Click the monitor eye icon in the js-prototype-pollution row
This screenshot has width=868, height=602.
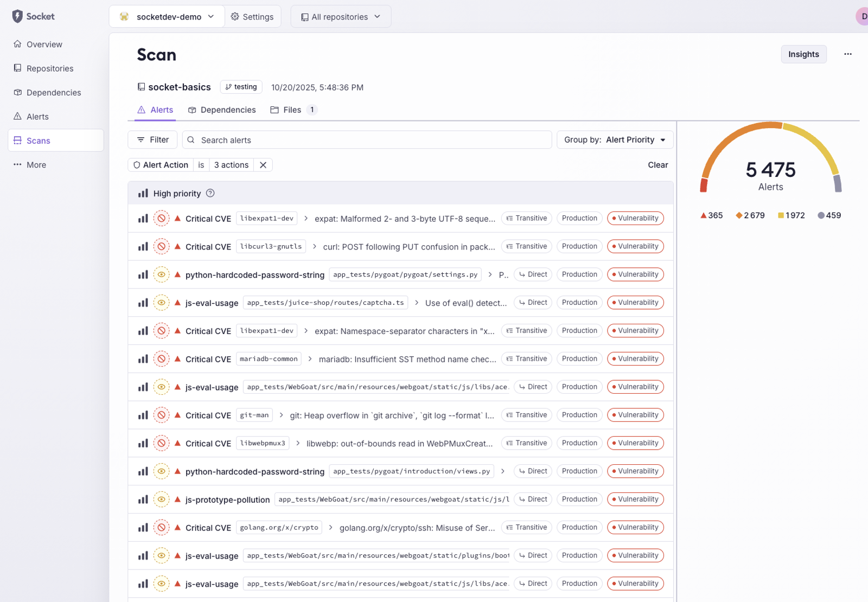point(161,499)
